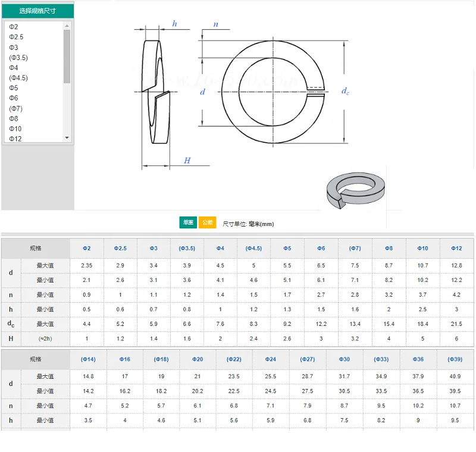476x452 pixels.
Task: Select Φ5 from the size list
Action: pos(12,88)
